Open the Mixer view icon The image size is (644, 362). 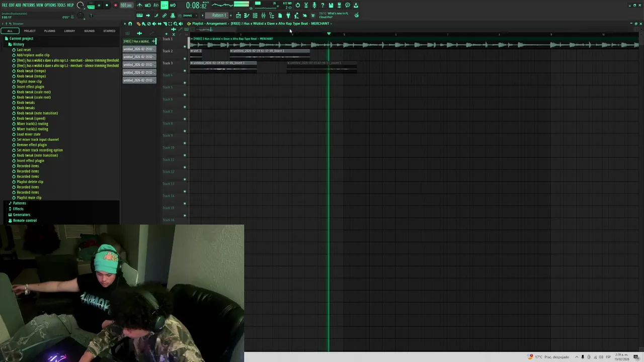click(263, 16)
